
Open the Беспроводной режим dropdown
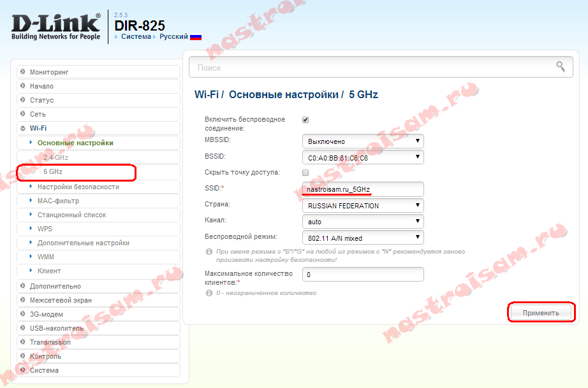(x=362, y=238)
